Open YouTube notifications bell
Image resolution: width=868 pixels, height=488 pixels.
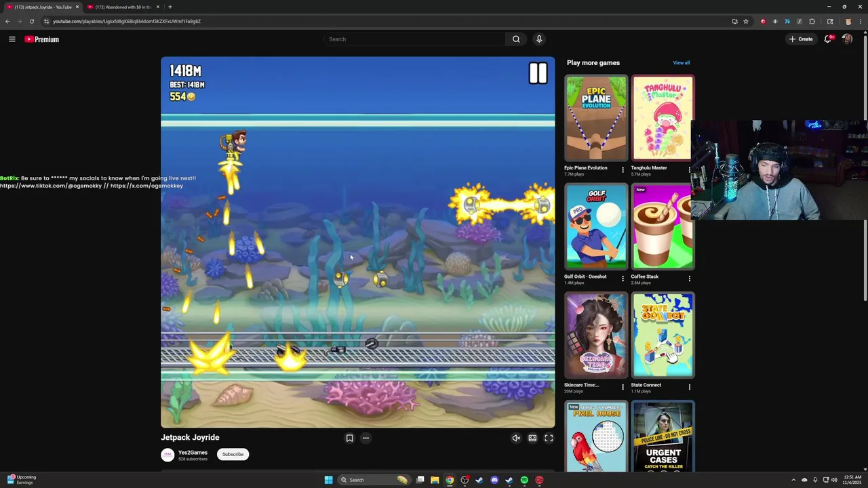click(x=828, y=39)
